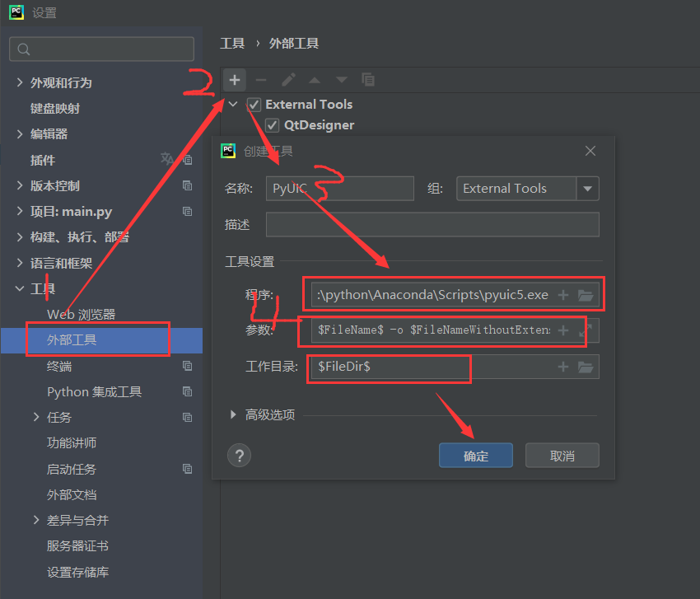700x599 pixels.
Task: Click the Move Down arrow icon
Action: 342,81
